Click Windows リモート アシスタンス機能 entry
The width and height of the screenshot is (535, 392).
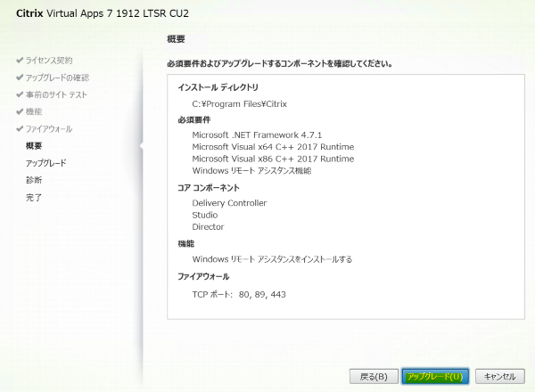point(251,171)
